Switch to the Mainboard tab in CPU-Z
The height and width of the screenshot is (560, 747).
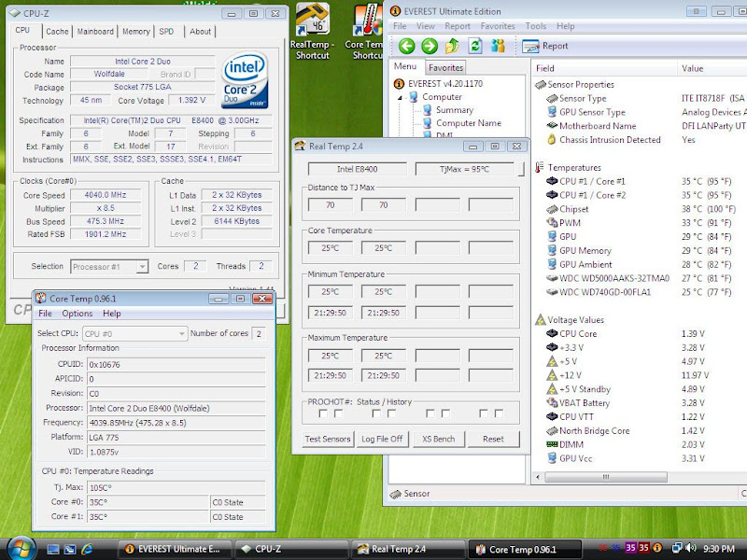[x=95, y=31]
